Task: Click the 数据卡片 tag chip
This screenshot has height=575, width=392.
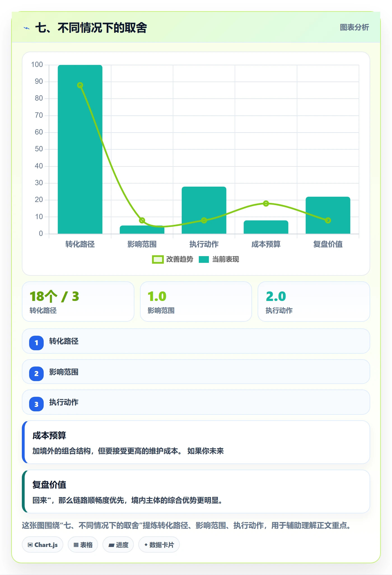Action: point(159,545)
